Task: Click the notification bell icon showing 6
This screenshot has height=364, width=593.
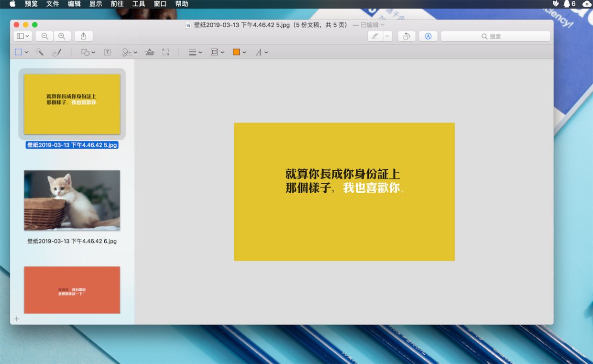Action: (569, 4)
